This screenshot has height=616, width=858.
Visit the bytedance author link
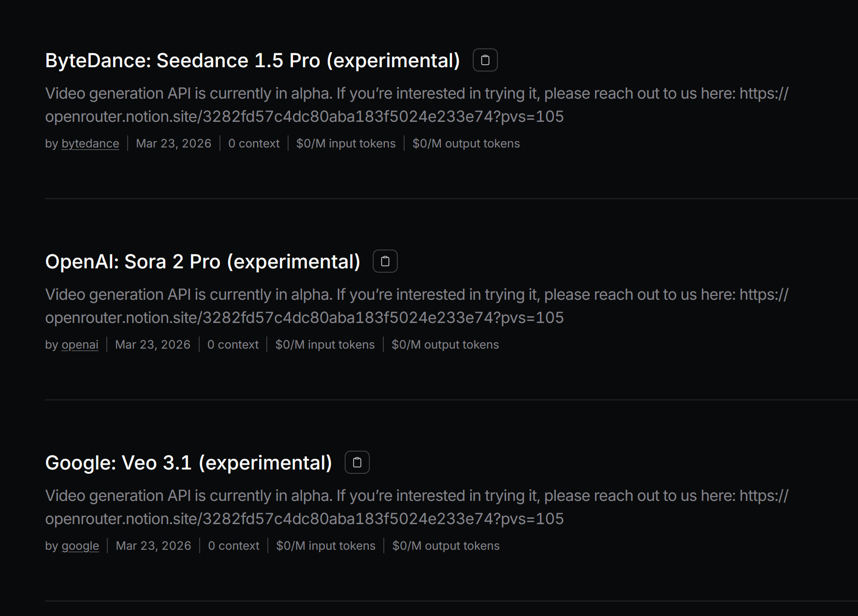(x=90, y=144)
